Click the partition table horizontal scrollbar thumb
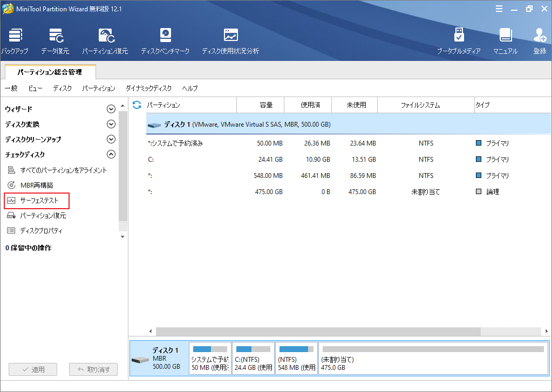 318,331
